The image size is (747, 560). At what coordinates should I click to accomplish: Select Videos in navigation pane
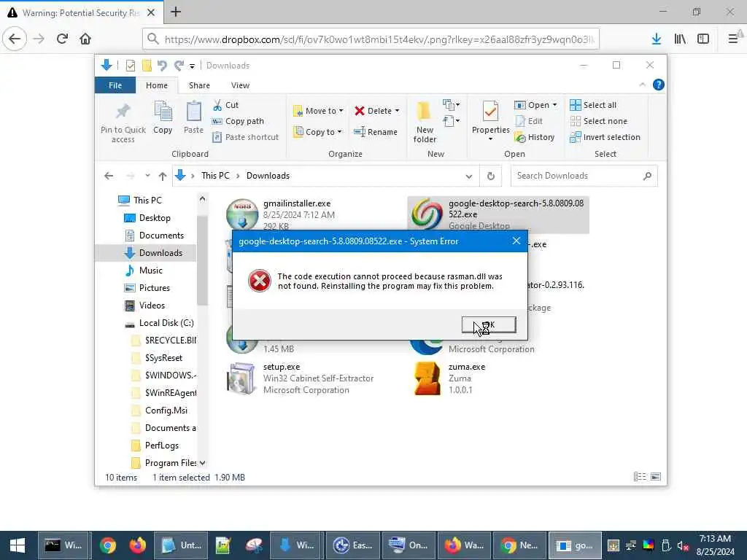point(152,306)
